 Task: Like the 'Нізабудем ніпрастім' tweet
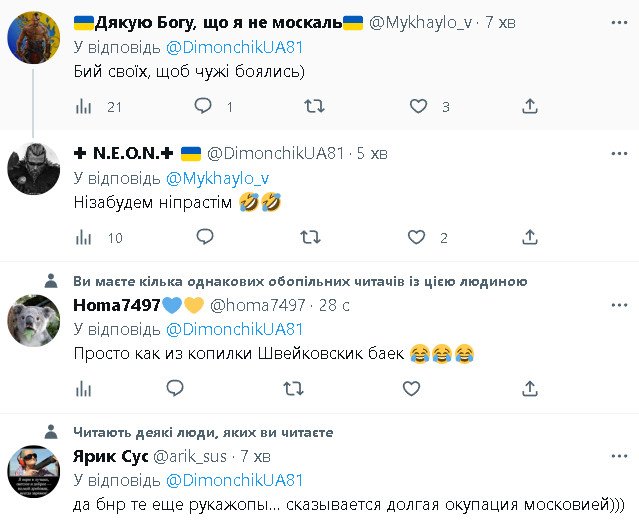[417, 237]
